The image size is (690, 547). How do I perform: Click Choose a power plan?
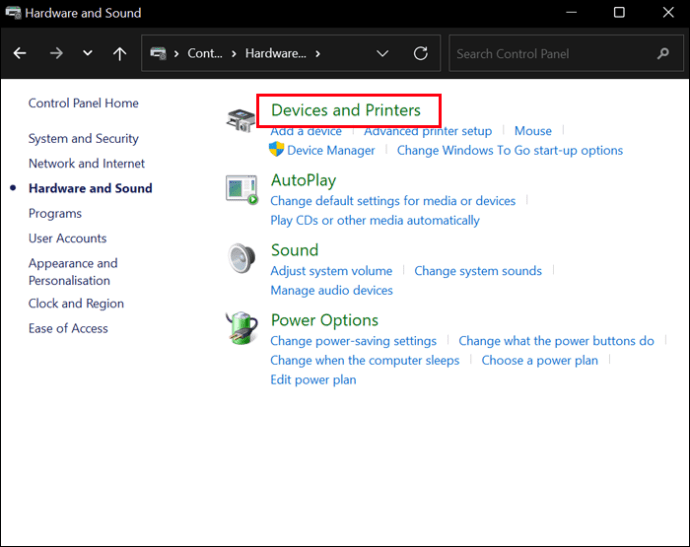pos(540,360)
